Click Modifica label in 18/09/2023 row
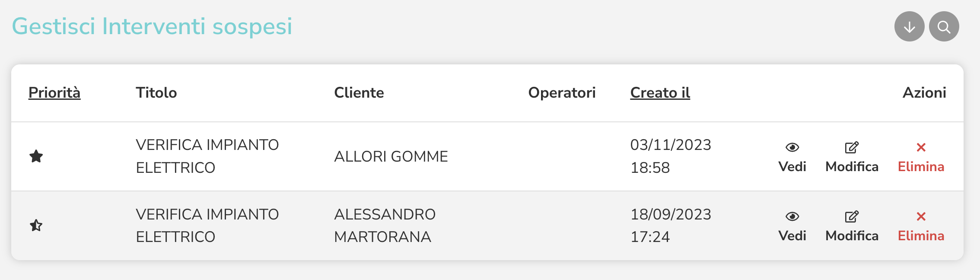The height and width of the screenshot is (280, 980). tap(852, 236)
